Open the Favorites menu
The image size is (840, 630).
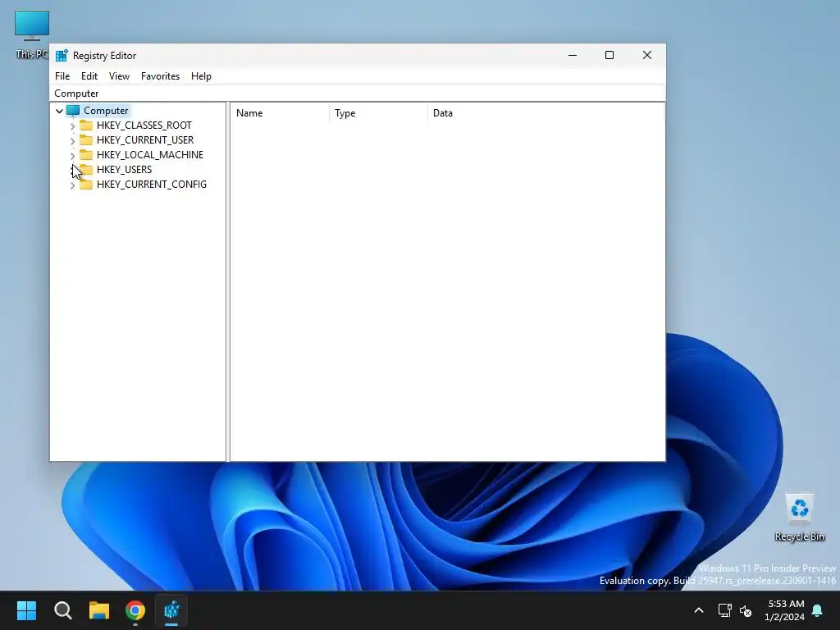[160, 76]
